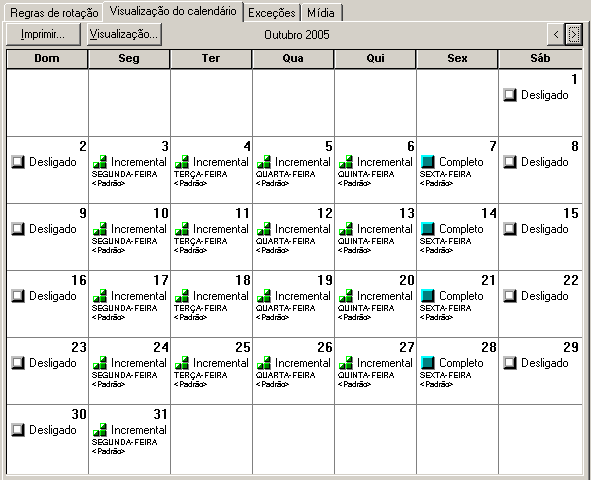
Task: Click the Desligado icon on day 8
Action: pos(510,162)
